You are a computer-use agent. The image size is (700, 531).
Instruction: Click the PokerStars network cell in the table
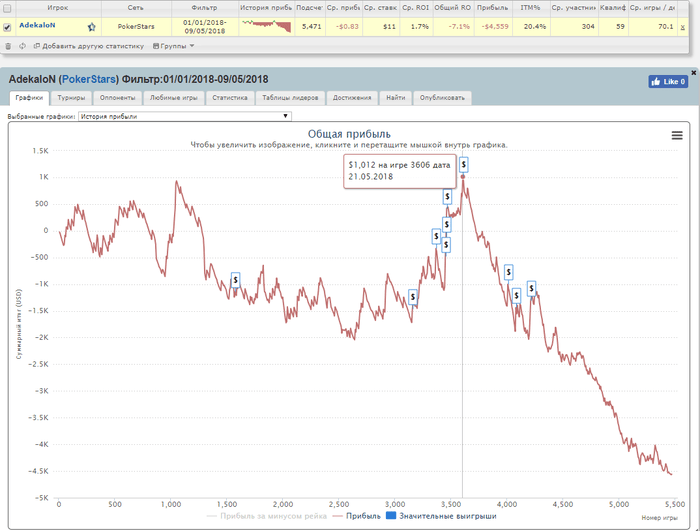pos(136,26)
